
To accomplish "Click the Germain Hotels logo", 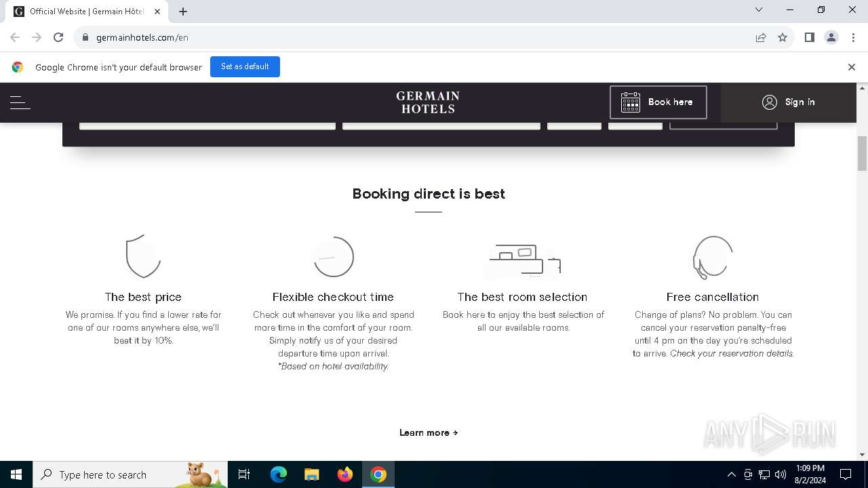I will 428,102.
